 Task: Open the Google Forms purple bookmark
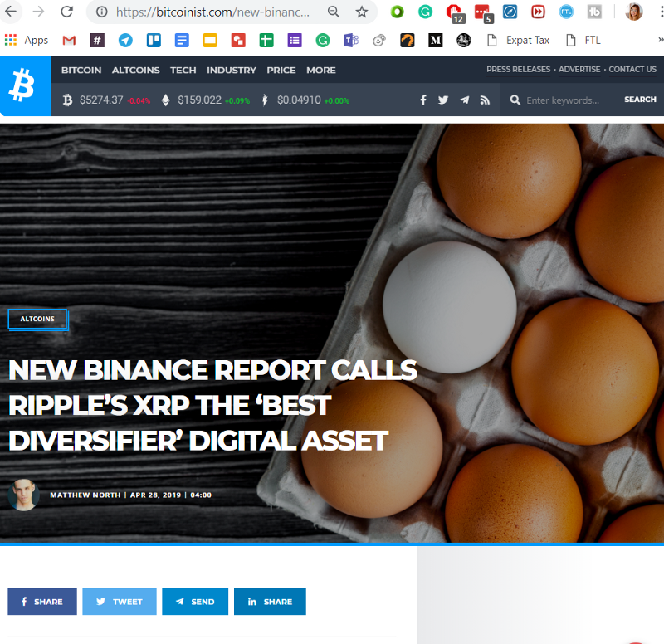click(x=295, y=41)
